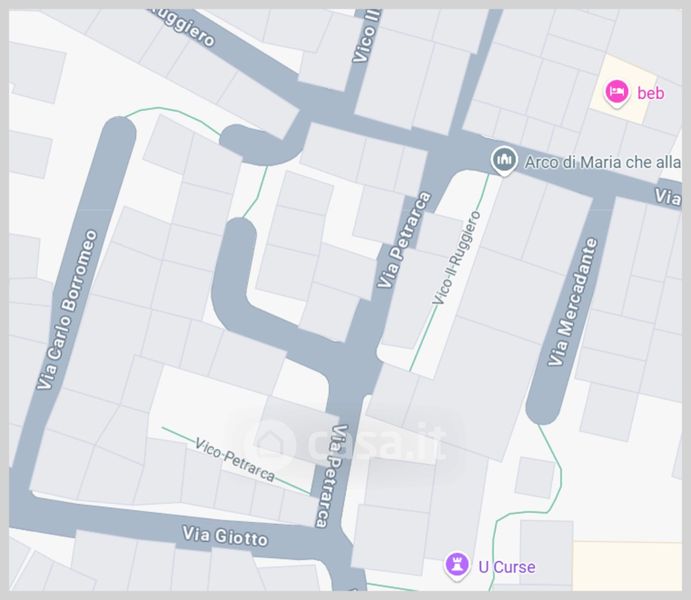This screenshot has height=600, width=691.
Task: Click the Vico-II-Ruggiero alley label
Action: pyautogui.click(x=457, y=258)
